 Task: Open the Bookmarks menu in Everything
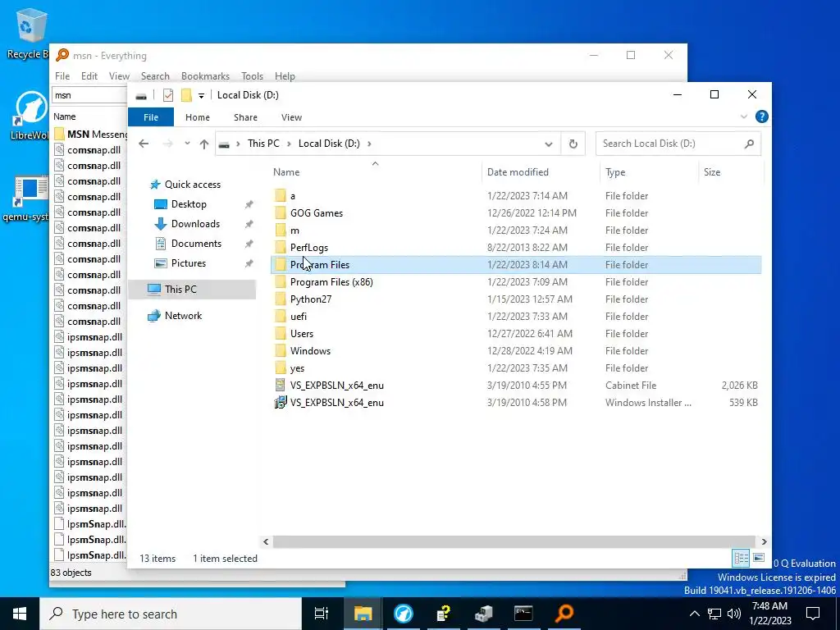coord(205,76)
